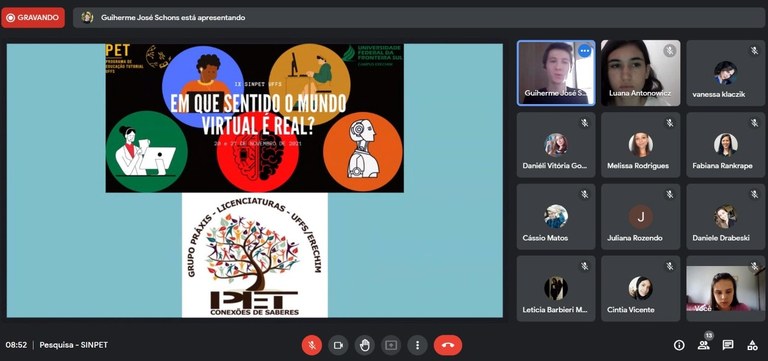The height and width of the screenshot is (361, 768).
Task: Select Melissa Rodrigues participant tile
Action: (x=641, y=144)
